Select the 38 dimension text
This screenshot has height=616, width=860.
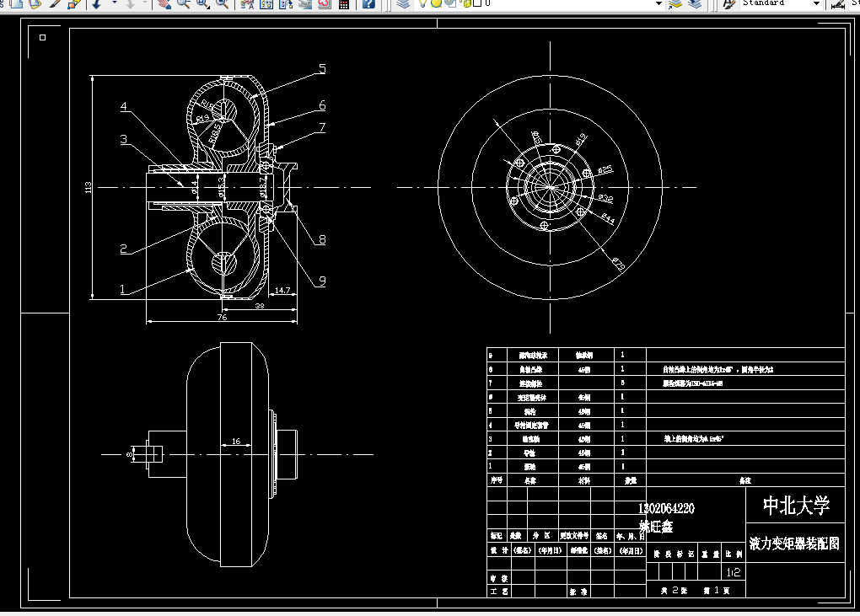pyautogui.click(x=260, y=306)
